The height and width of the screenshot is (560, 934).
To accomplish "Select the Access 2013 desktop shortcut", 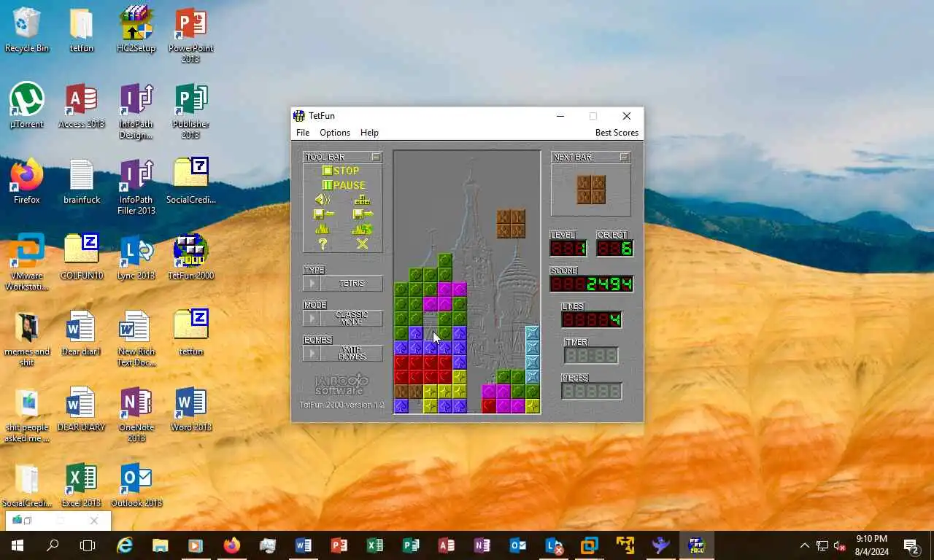I will [x=82, y=106].
